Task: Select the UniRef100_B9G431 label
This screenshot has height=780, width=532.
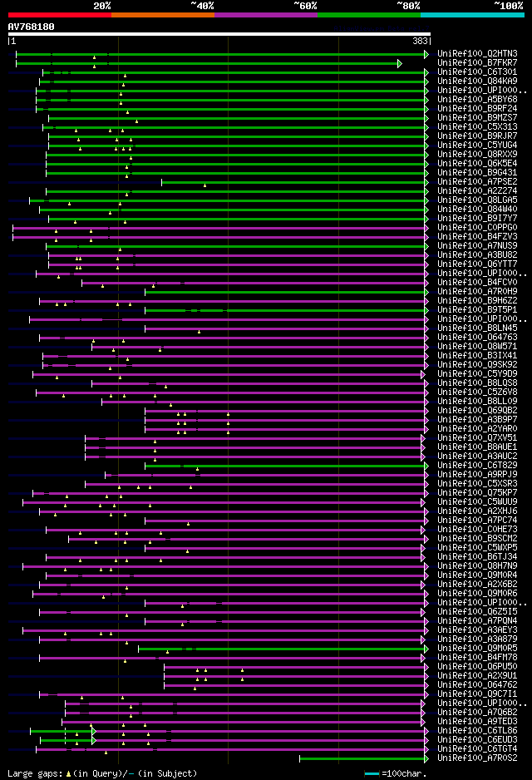Action: coord(477,173)
